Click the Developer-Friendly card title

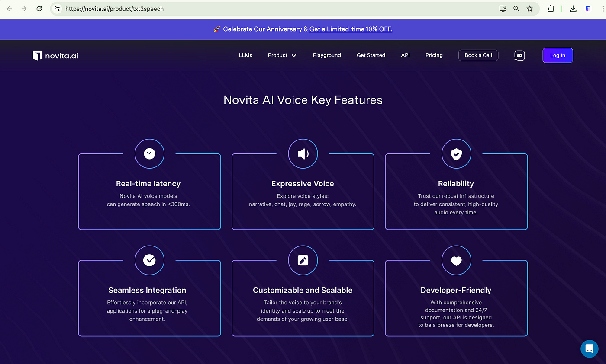click(x=456, y=290)
